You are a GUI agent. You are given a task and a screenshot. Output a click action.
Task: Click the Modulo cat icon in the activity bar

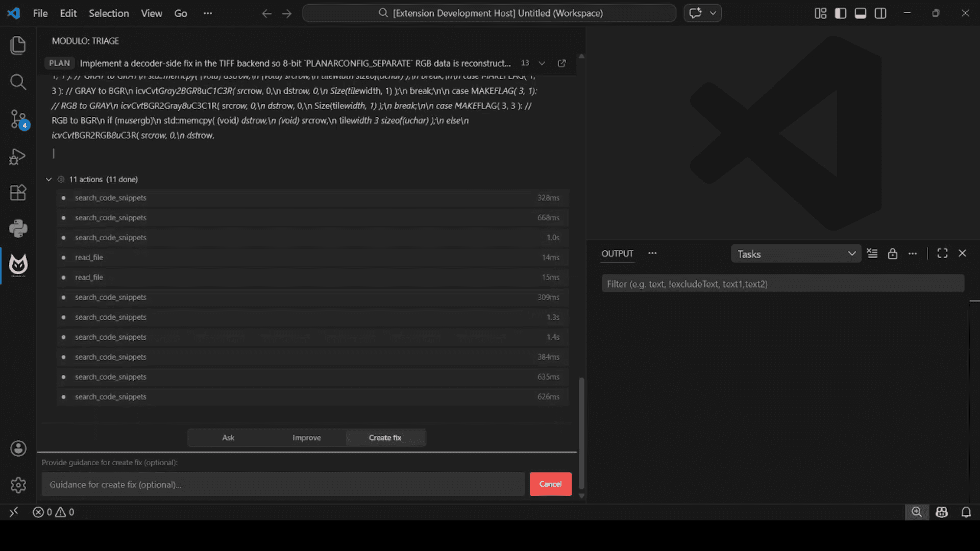[x=18, y=265]
